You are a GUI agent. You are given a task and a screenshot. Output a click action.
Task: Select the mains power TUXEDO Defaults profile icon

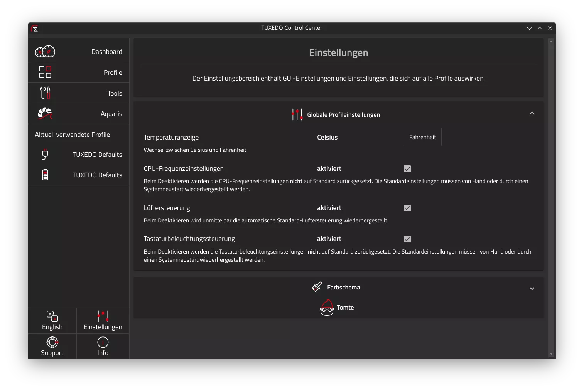(x=45, y=155)
